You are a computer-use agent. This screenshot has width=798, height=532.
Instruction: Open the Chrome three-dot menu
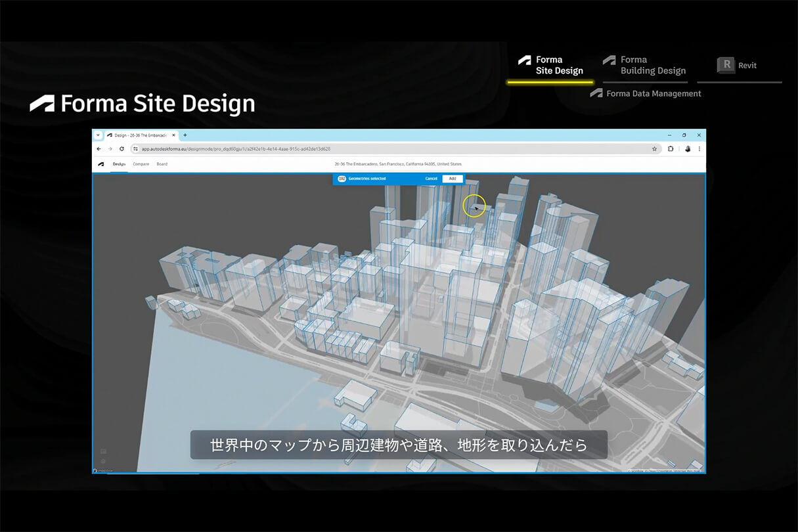click(x=699, y=149)
